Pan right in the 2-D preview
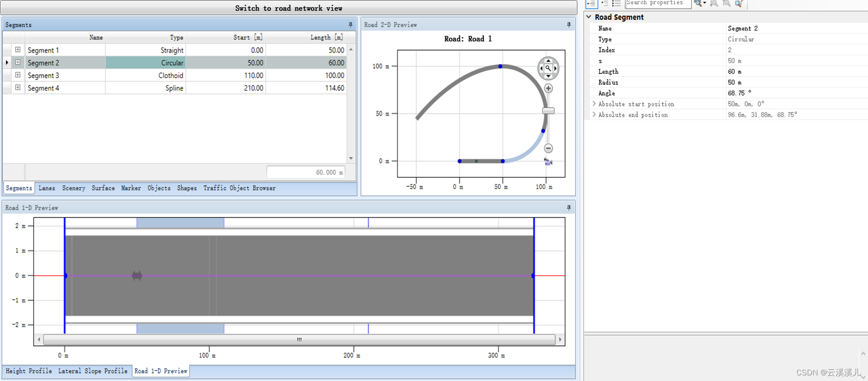868x381 pixels. pyautogui.click(x=556, y=68)
